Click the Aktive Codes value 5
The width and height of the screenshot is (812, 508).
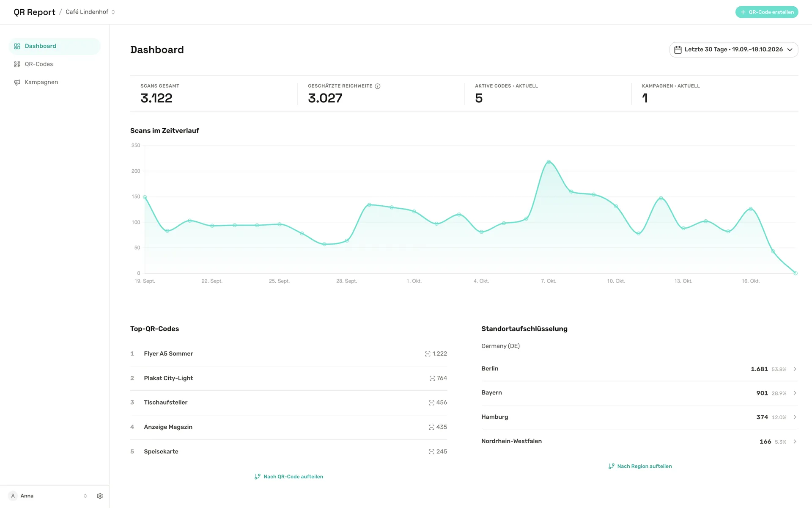pos(479,98)
